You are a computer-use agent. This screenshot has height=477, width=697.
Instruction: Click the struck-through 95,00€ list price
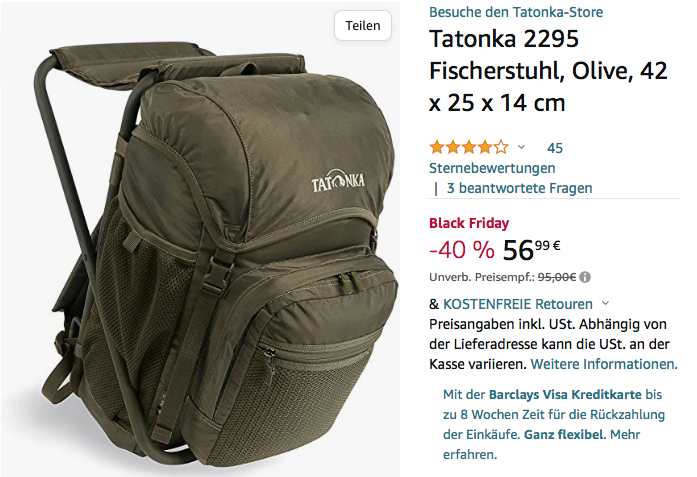tap(557, 277)
